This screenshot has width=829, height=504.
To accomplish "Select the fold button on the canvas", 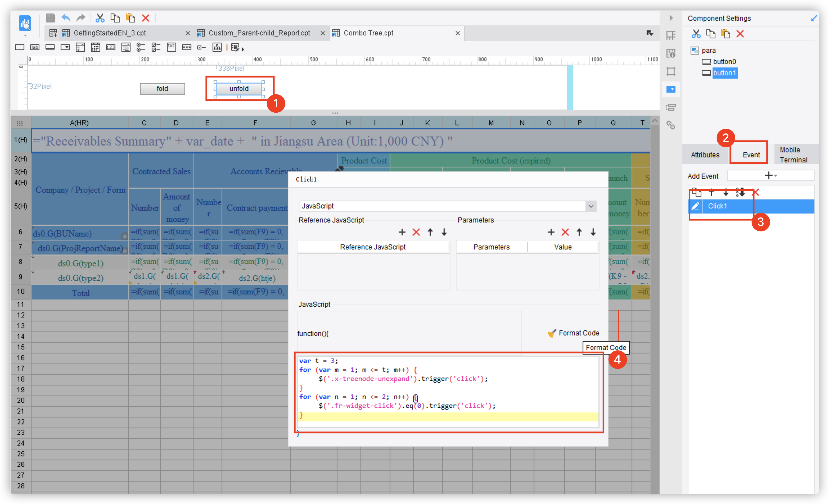I will point(162,89).
